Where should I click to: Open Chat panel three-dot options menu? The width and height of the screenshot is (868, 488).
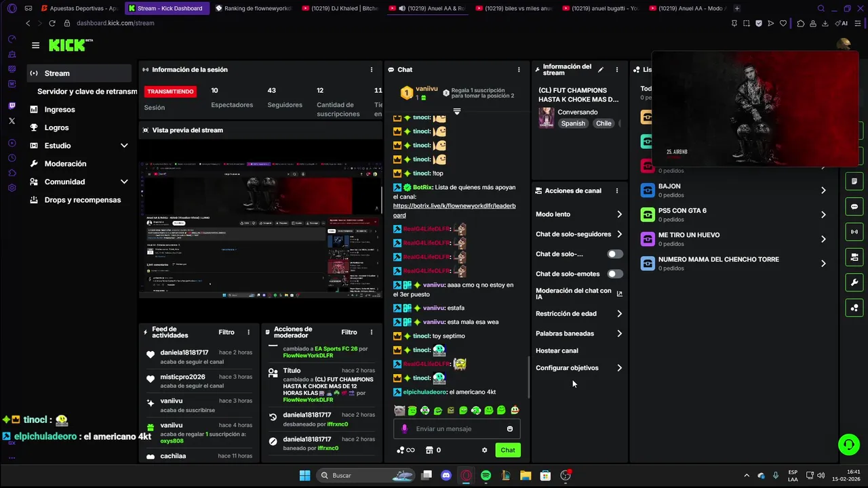519,69
